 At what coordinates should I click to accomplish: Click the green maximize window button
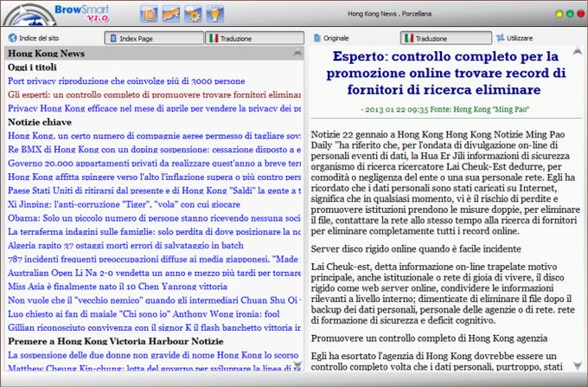[570, 14]
